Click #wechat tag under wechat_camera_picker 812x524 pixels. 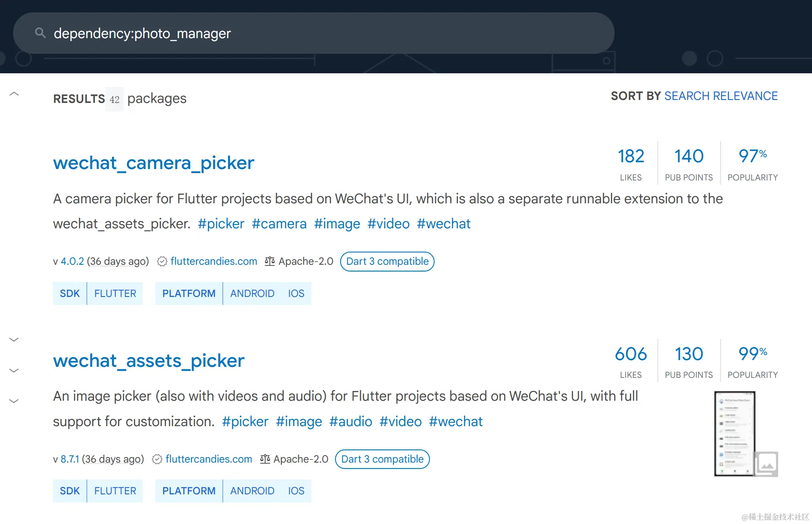(x=443, y=224)
